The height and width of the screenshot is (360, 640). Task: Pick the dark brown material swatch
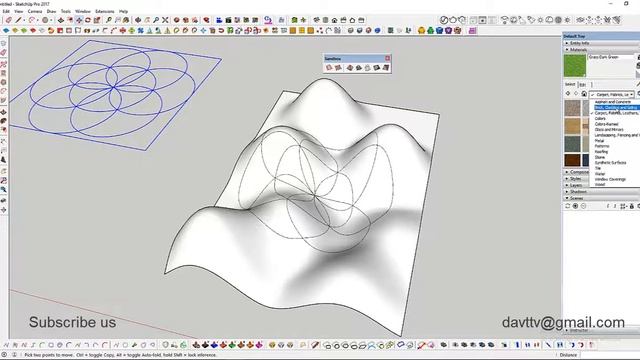point(572,160)
